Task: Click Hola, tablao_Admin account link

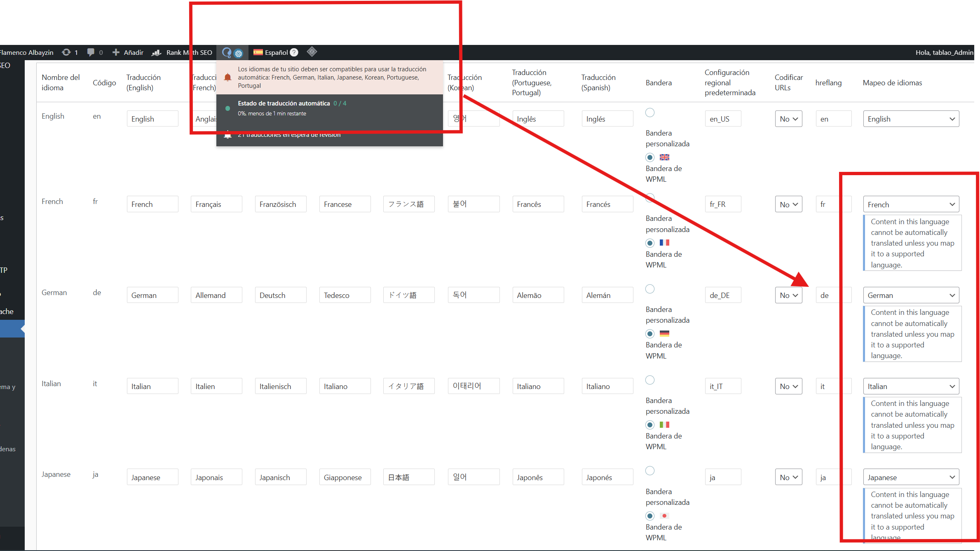Action: coord(944,52)
